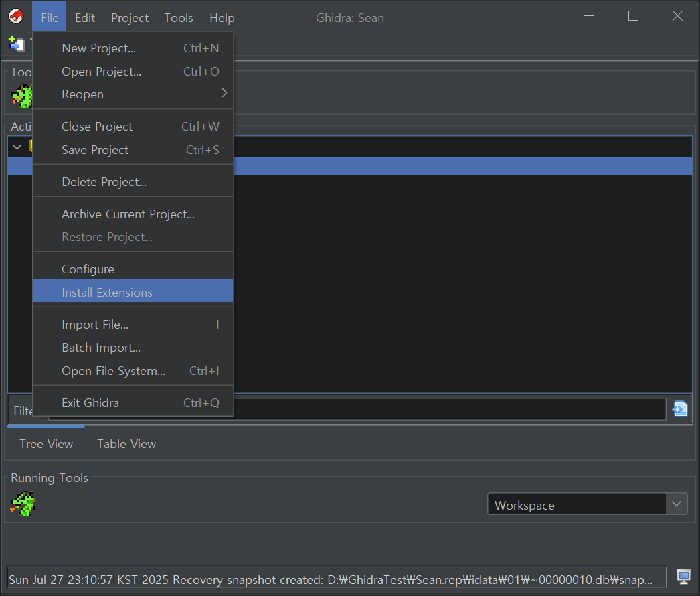Viewport: 700px width, 596px height.
Task: Choose Import File... entry
Action: pos(133,324)
